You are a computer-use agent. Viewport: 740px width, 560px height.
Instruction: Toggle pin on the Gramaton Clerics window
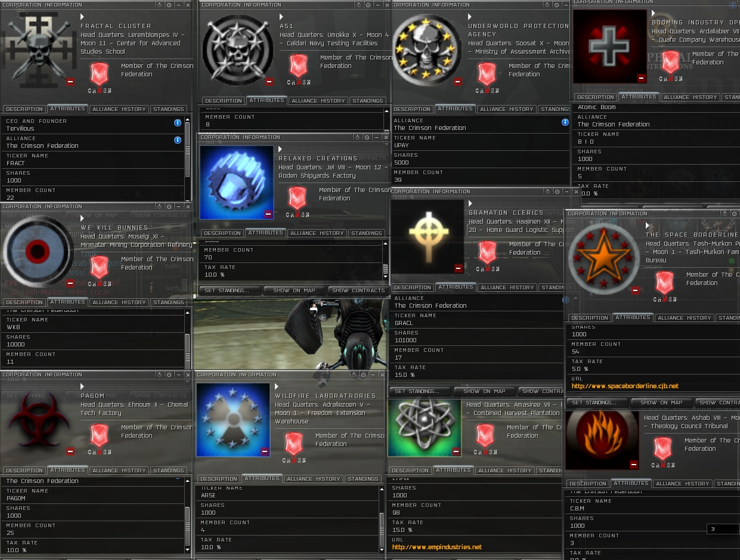point(558,191)
